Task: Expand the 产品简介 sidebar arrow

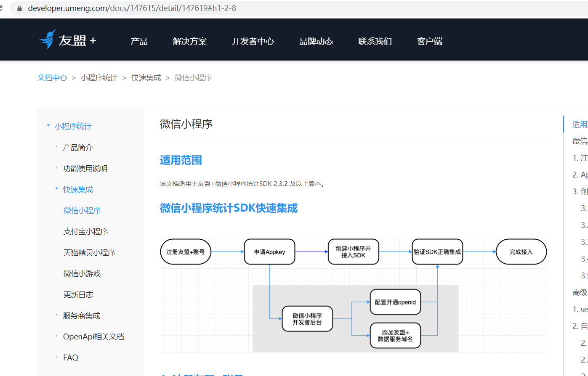Action: (57, 146)
